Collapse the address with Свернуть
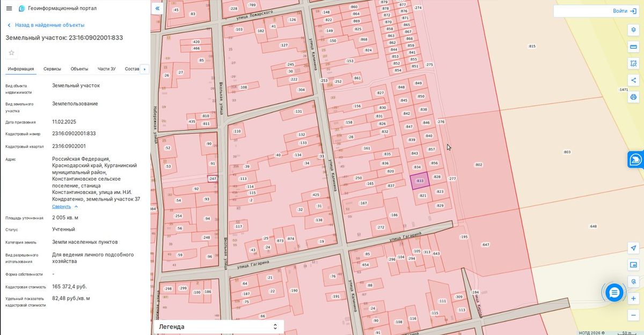Screen dimensions: 644x335 (x=65, y=206)
